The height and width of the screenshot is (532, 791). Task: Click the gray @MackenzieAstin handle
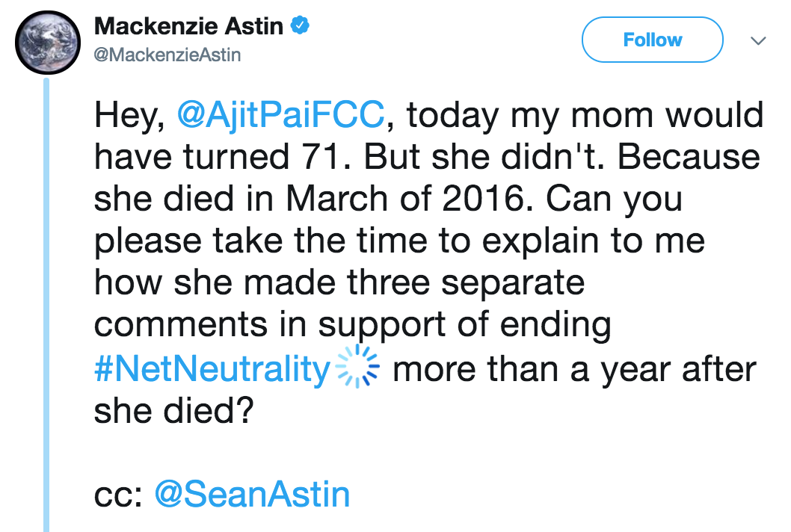point(167,55)
